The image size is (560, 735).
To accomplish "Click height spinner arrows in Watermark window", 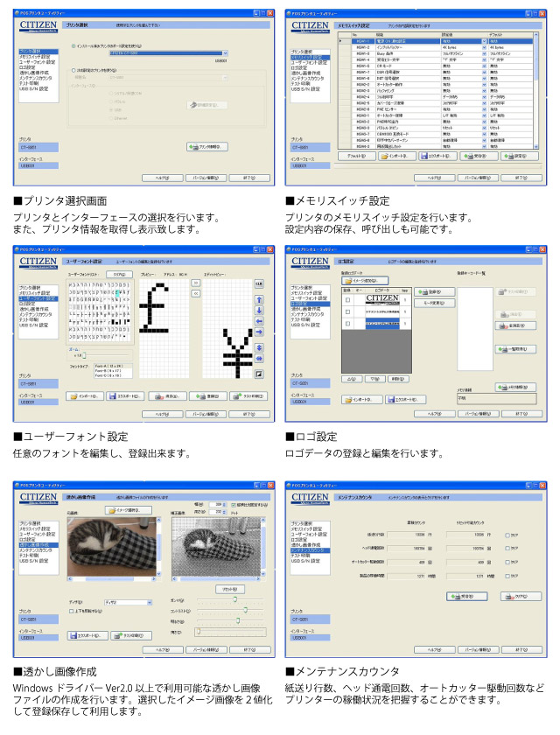I will (x=225, y=513).
